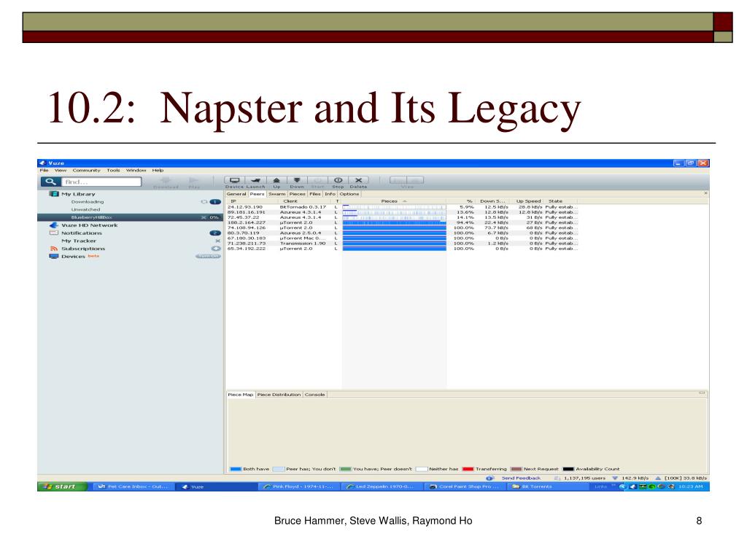Screen dimensions: 747x560
Task: Click the search magnifier icon
Action: tap(50, 182)
